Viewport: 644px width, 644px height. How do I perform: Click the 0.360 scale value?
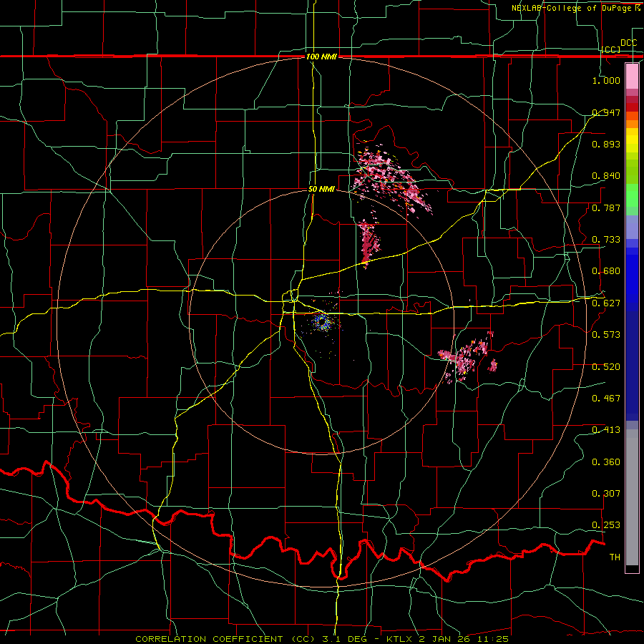(x=606, y=462)
